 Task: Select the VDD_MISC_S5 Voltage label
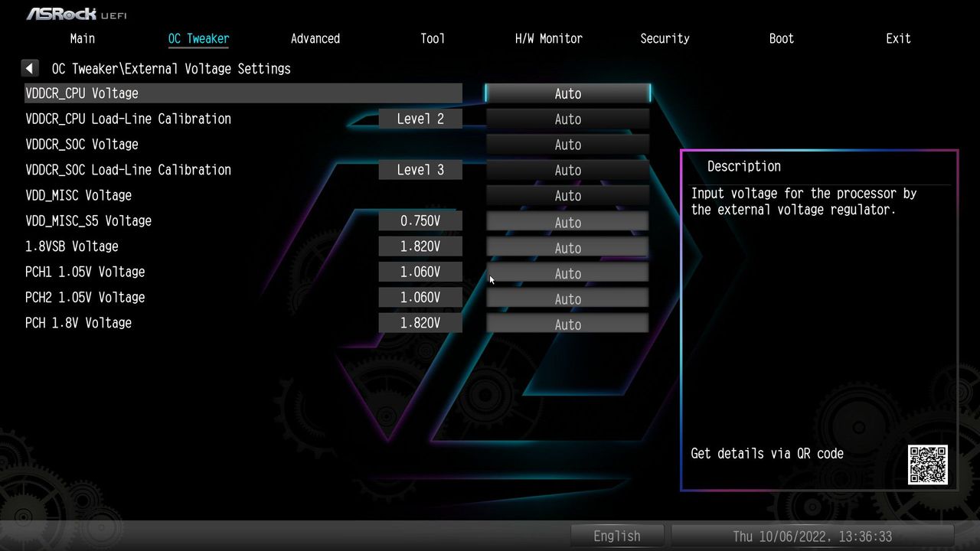point(88,221)
